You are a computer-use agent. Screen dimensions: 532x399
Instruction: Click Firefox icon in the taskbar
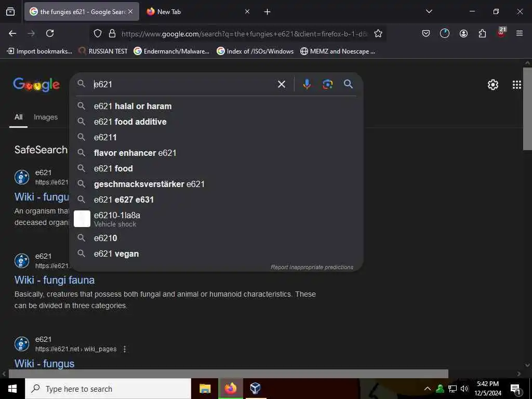pos(230,389)
